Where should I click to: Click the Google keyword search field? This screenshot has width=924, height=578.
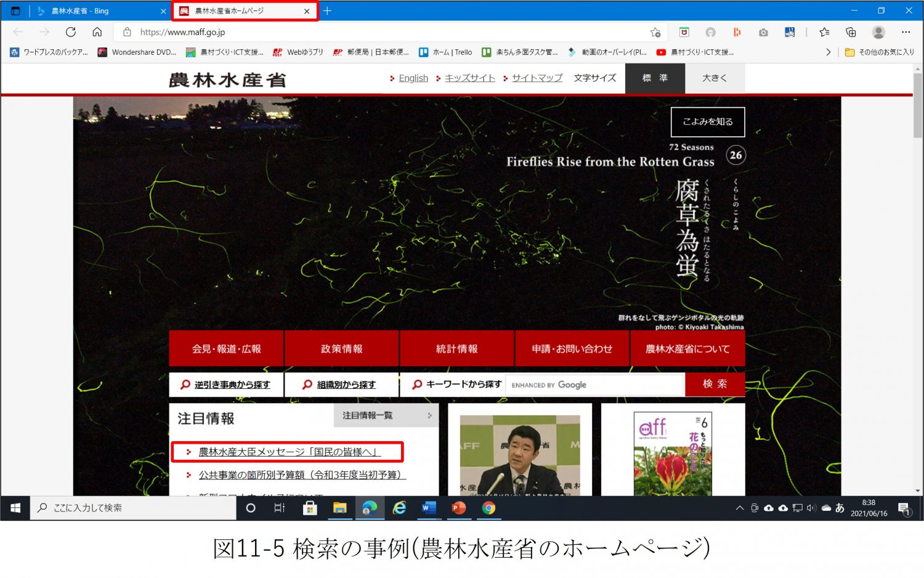(595, 385)
